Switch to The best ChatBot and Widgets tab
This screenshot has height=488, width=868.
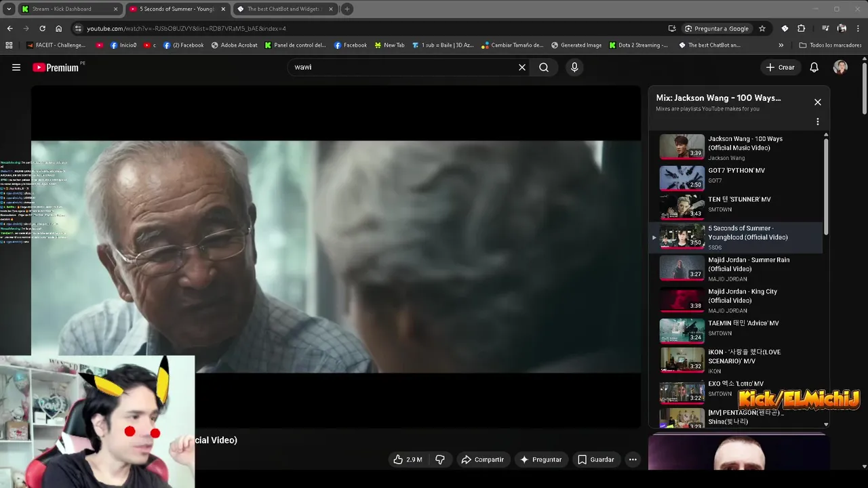[285, 9]
